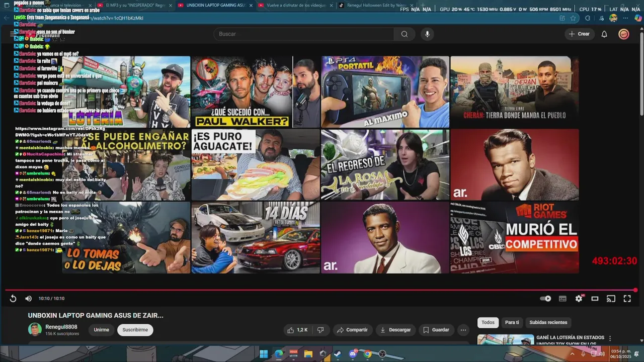Screen dimensions: 644x362
Task: Enter fullscreen in the player
Action: click(627, 299)
